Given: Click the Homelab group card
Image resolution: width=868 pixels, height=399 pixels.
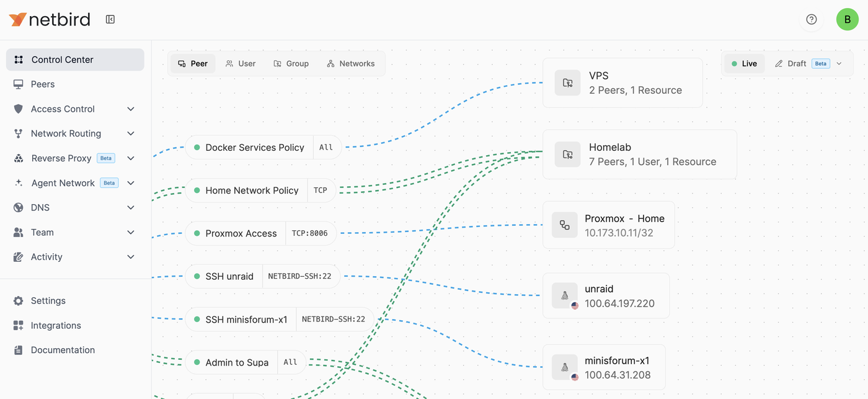Looking at the screenshot, I should pos(640,154).
